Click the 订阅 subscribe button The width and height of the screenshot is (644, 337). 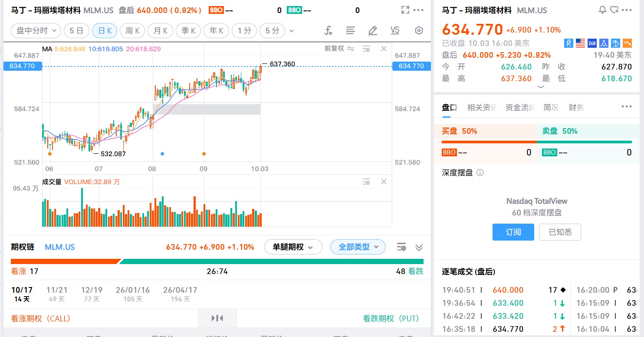pos(513,232)
